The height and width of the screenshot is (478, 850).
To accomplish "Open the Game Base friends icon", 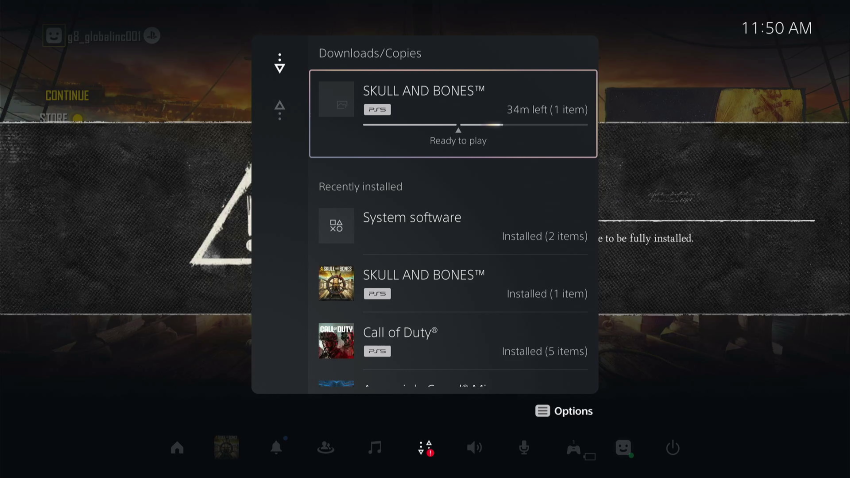I will 326,448.
